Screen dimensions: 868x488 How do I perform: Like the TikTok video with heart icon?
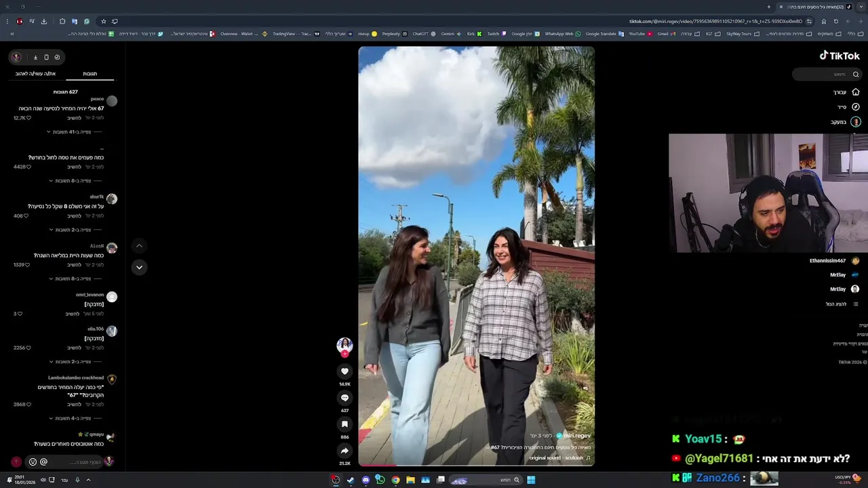pyautogui.click(x=344, y=371)
